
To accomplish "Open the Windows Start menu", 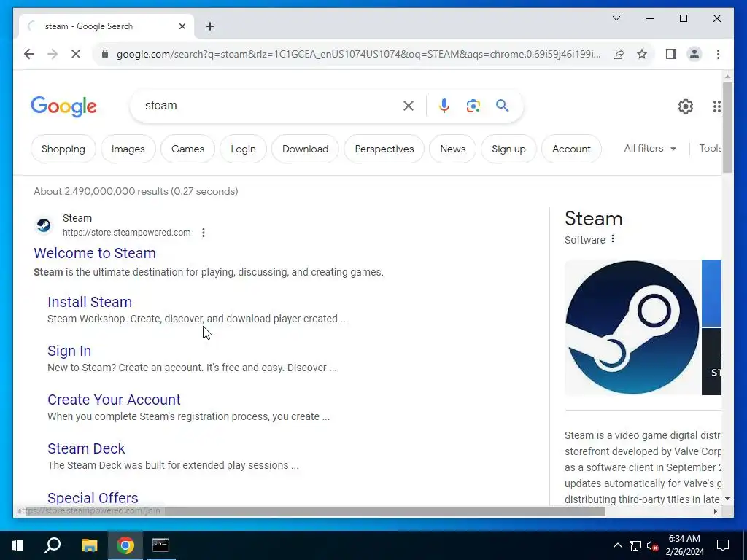I will (x=18, y=545).
